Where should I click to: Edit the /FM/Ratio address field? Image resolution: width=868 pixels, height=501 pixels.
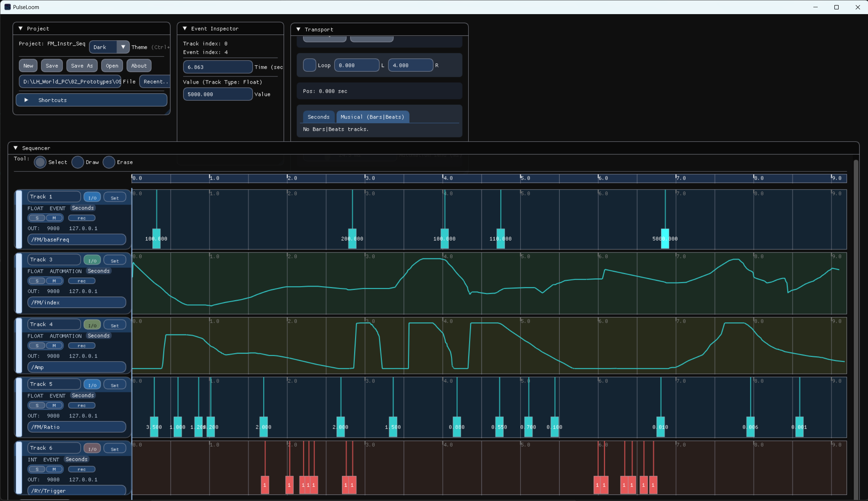[x=77, y=427]
